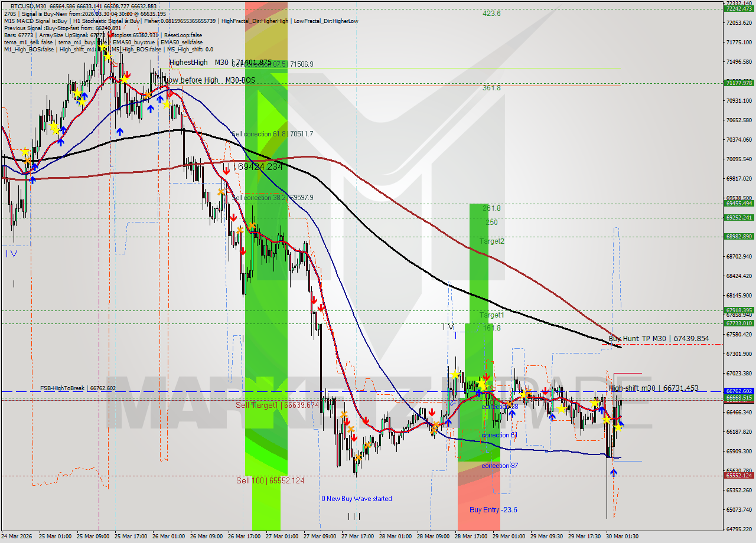The height and width of the screenshot is (543, 756).
Task: Select the blue up arrow beneath the last 30 Mar candle
Action: (x=614, y=472)
